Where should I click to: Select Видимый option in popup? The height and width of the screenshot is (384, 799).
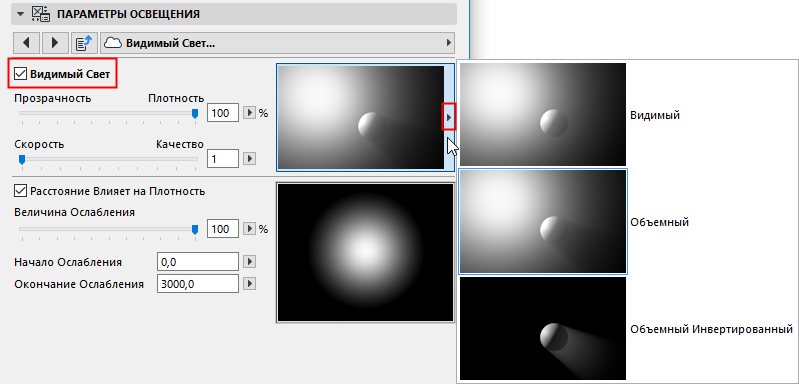pos(655,115)
